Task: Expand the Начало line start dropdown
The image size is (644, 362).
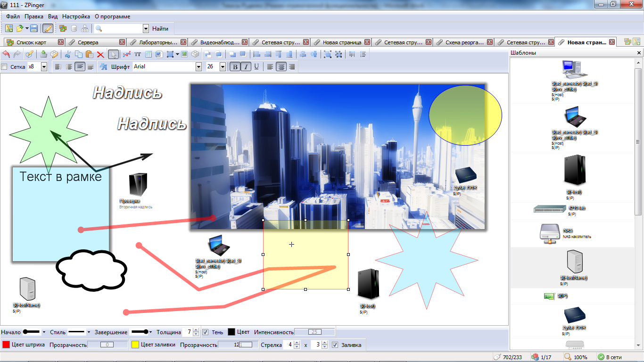Action: (x=44, y=332)
